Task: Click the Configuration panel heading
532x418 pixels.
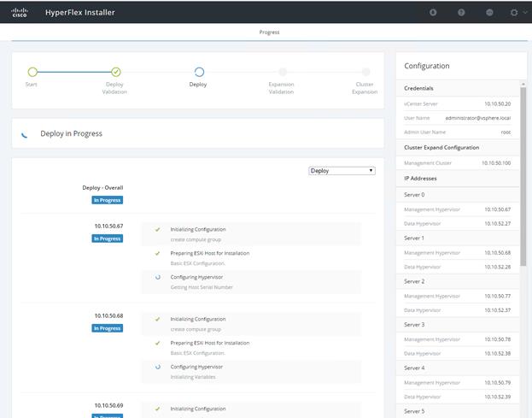Action: tap(427, 66)
